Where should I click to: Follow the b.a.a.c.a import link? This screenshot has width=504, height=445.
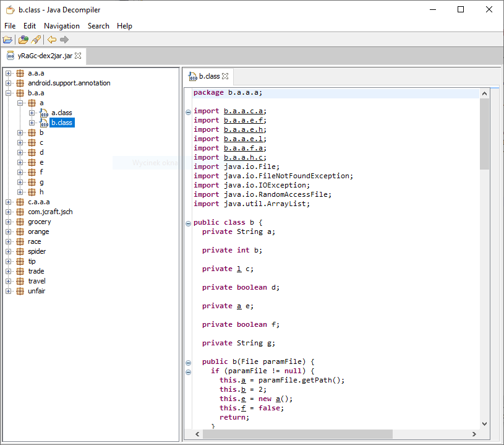pyautogui.click(x=244, y=111)
